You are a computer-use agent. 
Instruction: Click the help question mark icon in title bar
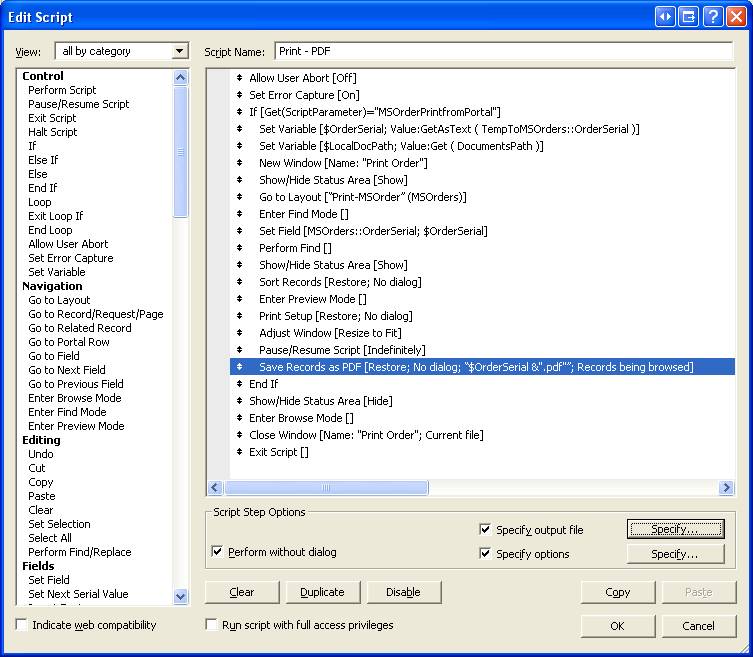click(x=712, y=16)
